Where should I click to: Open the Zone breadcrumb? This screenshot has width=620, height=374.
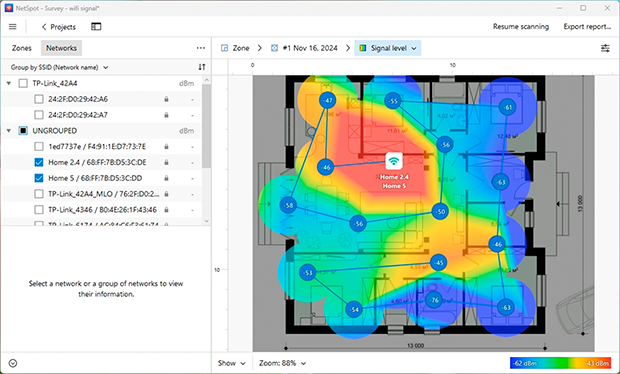point(235,48)
